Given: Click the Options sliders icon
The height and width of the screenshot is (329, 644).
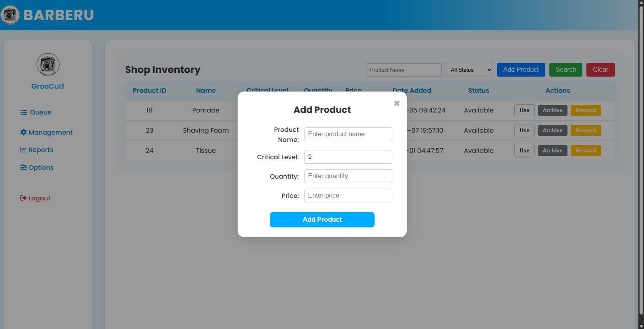Looking at the screenshot, I should click(x=24, y=167).
